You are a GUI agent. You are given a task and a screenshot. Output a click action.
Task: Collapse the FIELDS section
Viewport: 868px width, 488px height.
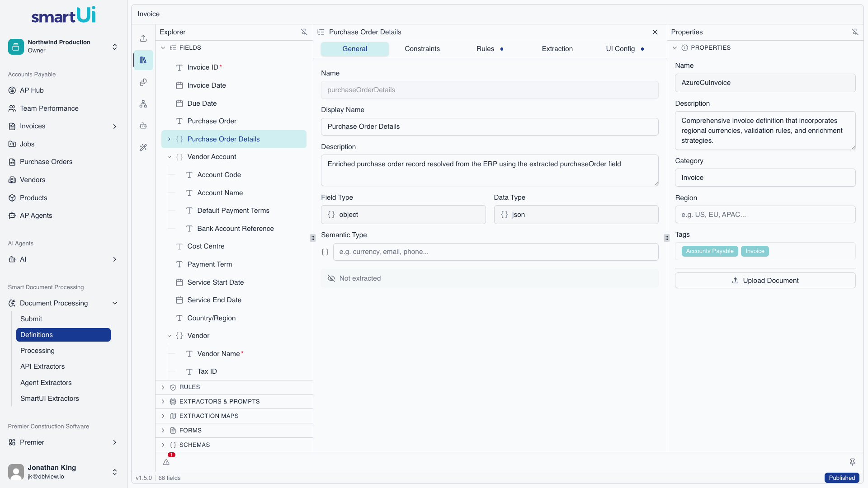click(x=163, y=48)
